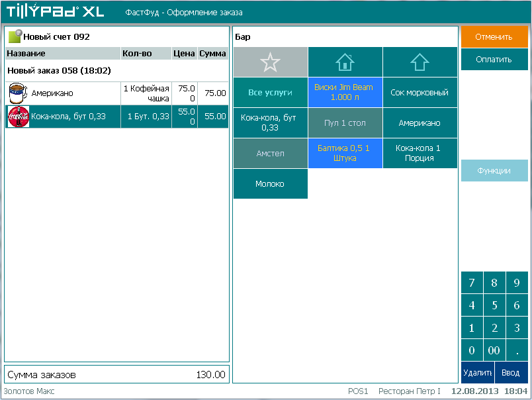
Task: Click quantity cell 1 Бут. 0,33
Action: (146, 117)
